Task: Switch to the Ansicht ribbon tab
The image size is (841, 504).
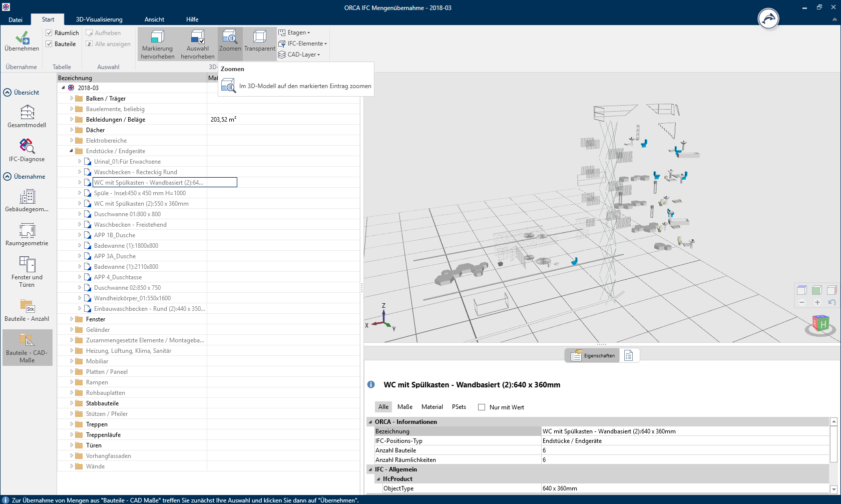Action: point(154,20)
